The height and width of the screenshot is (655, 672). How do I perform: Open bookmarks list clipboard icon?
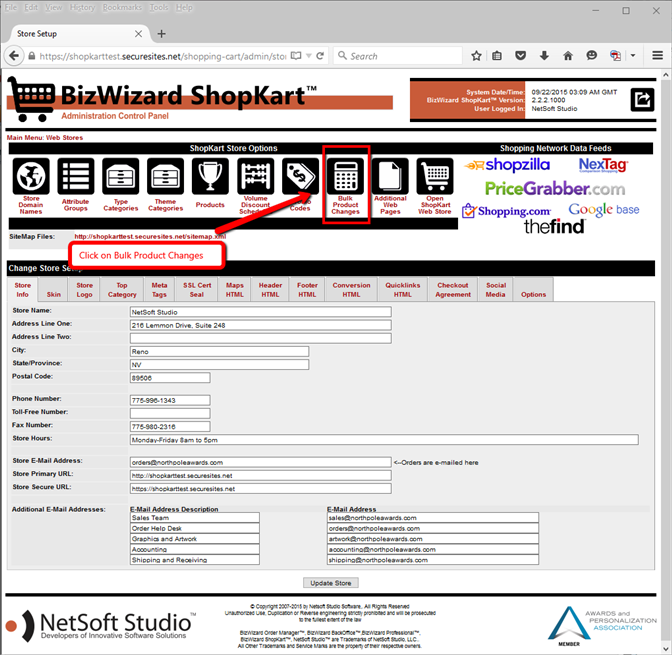coord(497,56)
